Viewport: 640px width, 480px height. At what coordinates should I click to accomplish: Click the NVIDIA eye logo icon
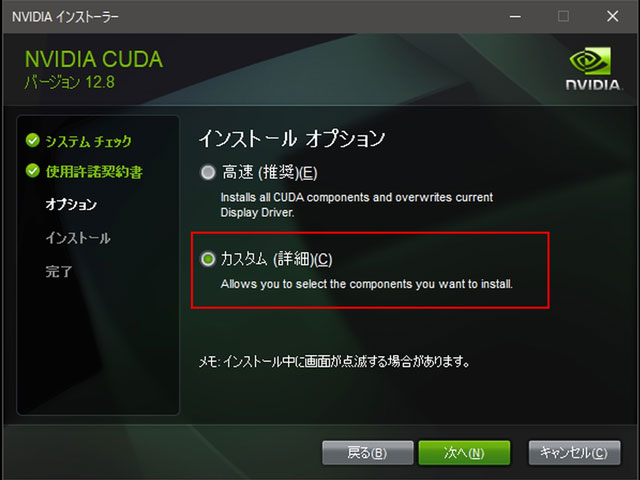(x=590, y=61)
